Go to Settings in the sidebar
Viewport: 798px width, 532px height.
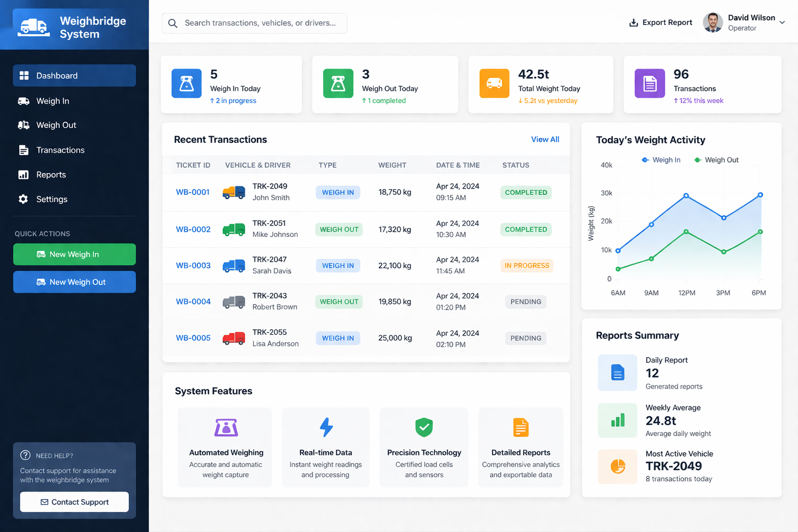tap(51, 199)
